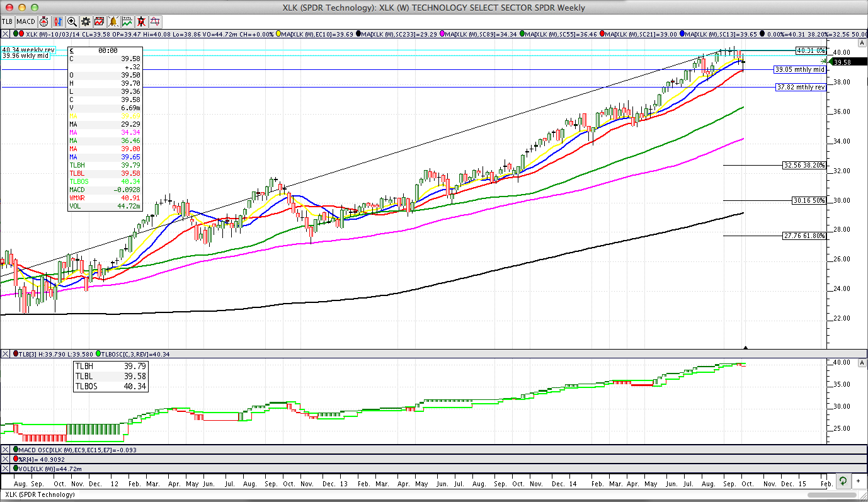Expand the VOL pane X box

(x=6, y=469)
